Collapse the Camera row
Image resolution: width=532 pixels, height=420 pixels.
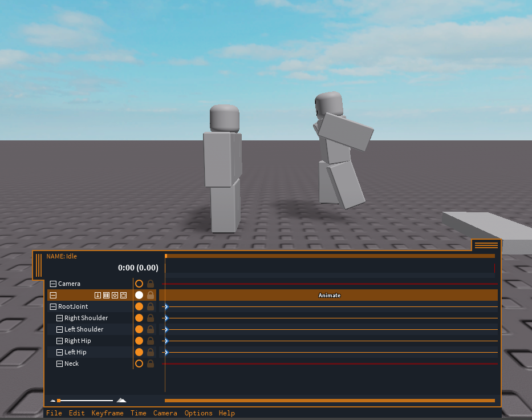pos(53,284)
